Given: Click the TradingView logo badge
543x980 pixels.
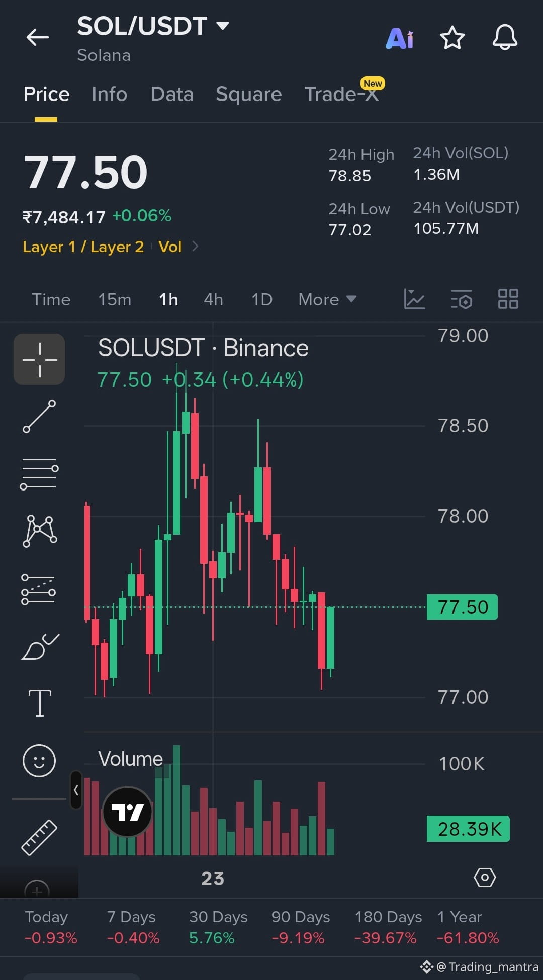Looking at the screenshot, I should pos(127,811).
